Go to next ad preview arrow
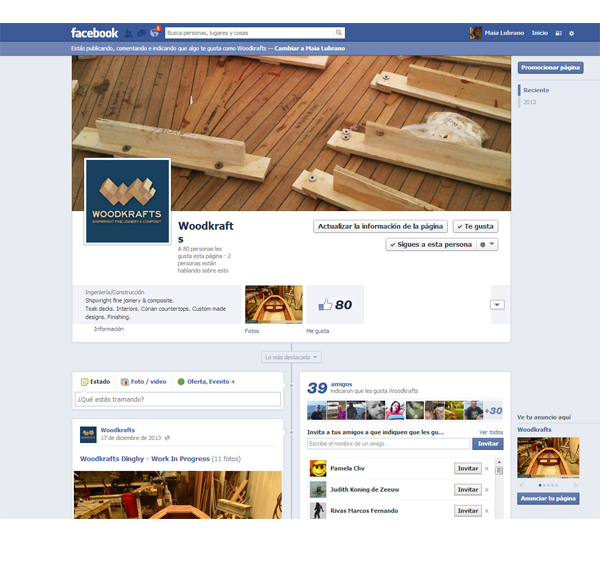Image resolution: width=600 pixels, height=565 pixels. [575, 485]
